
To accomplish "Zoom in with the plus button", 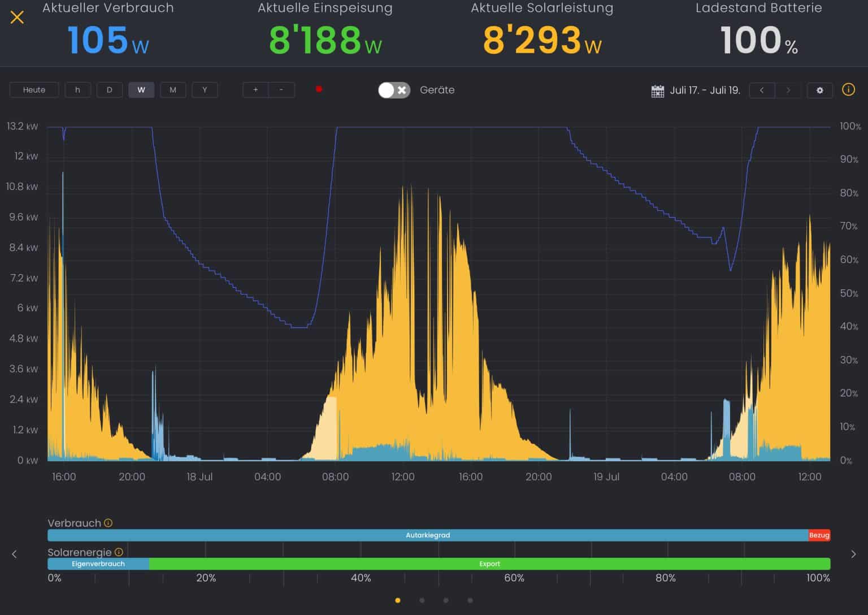I will tap(255, 90).
